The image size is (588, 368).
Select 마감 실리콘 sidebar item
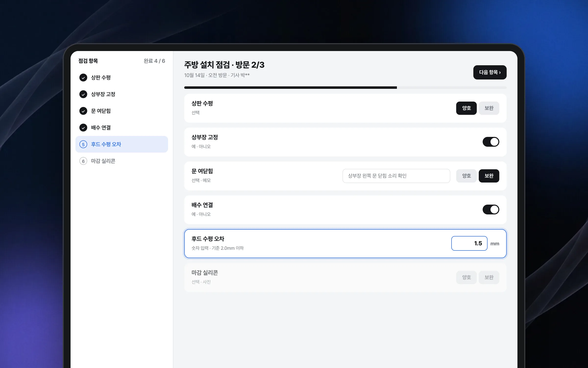tap(122, 161)
